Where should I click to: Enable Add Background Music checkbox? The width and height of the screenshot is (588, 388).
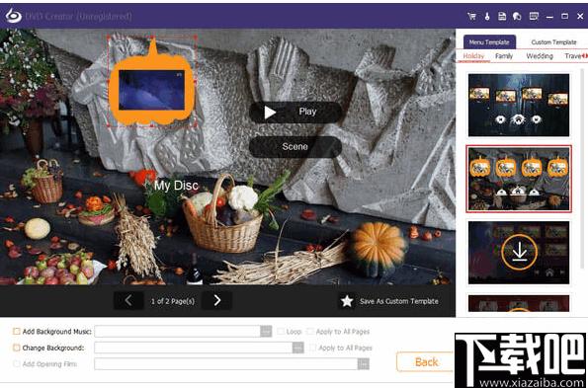(17, 332)
